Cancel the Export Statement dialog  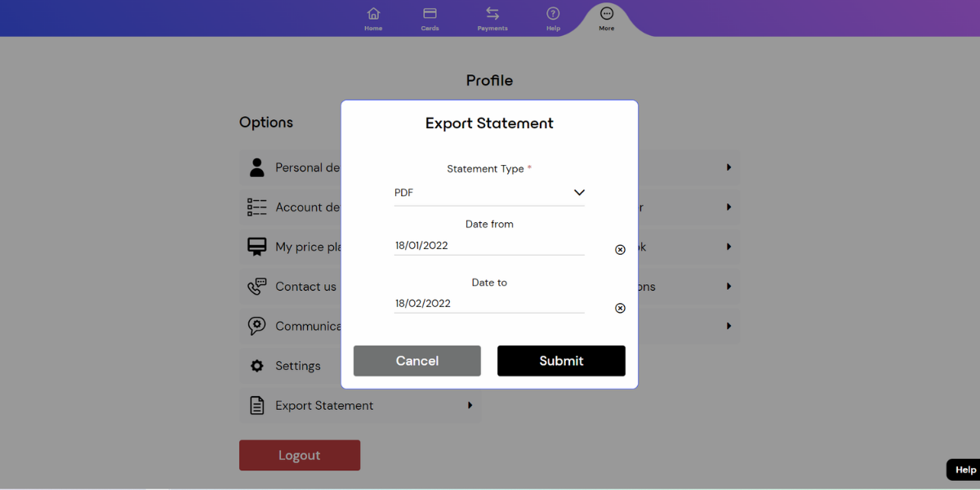pos(417,361)
